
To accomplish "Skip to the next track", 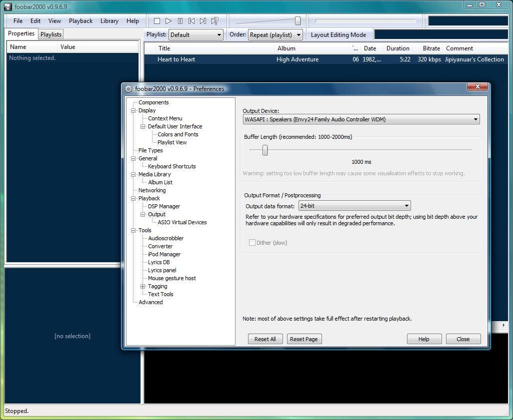I will click(203, 21).
